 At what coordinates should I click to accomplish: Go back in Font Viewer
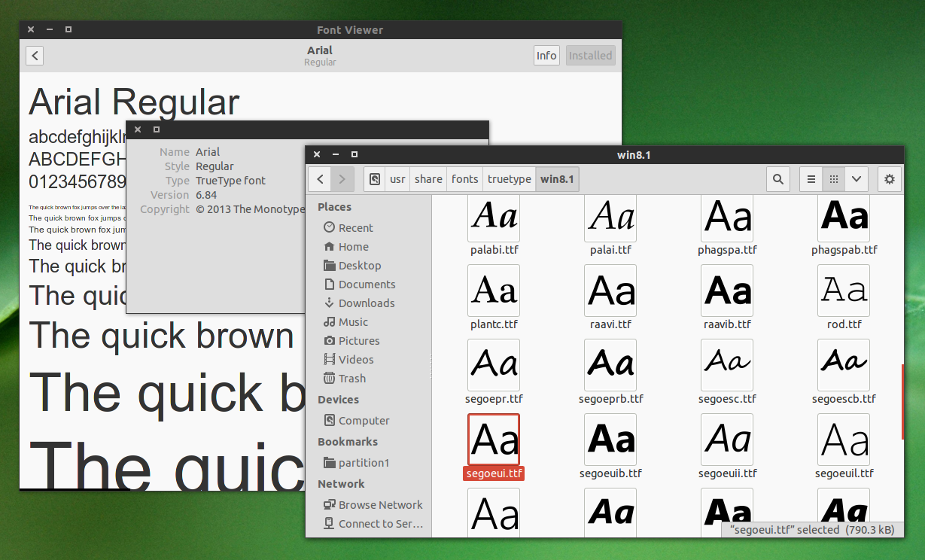(35, 56)
